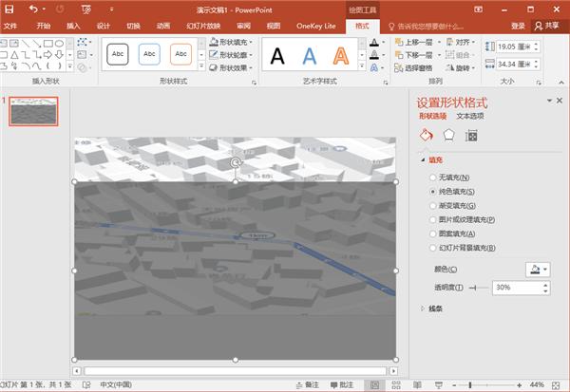Open the Fill & Line pane icon
The width and height of the screenshot is (570, 392).
426,135
